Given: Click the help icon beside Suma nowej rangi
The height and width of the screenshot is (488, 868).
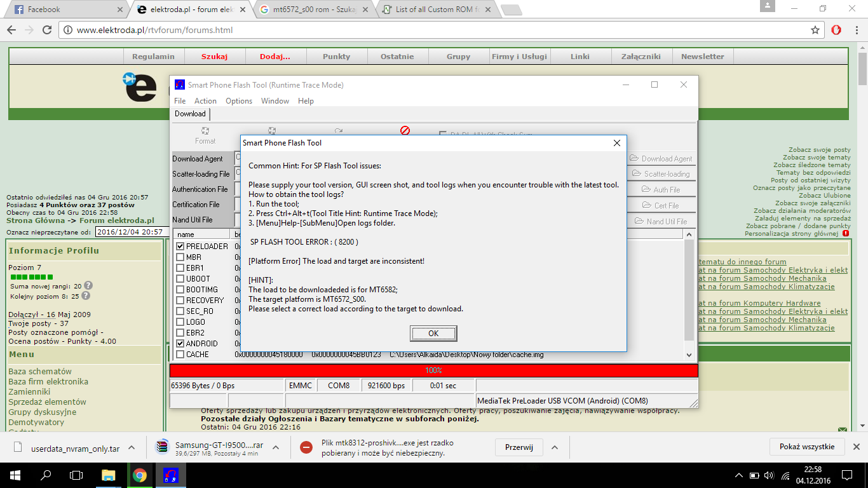Looking at the screenshot, I should 88,286.
